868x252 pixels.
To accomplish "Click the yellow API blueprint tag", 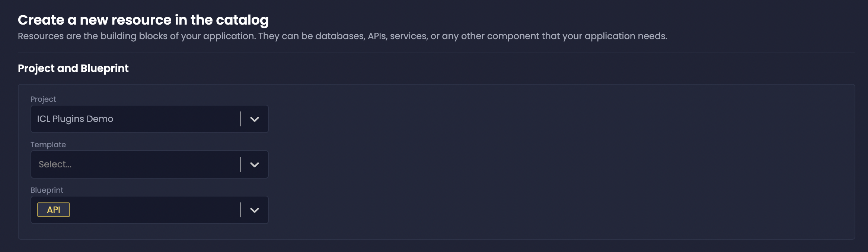I will tap(54, 210).
